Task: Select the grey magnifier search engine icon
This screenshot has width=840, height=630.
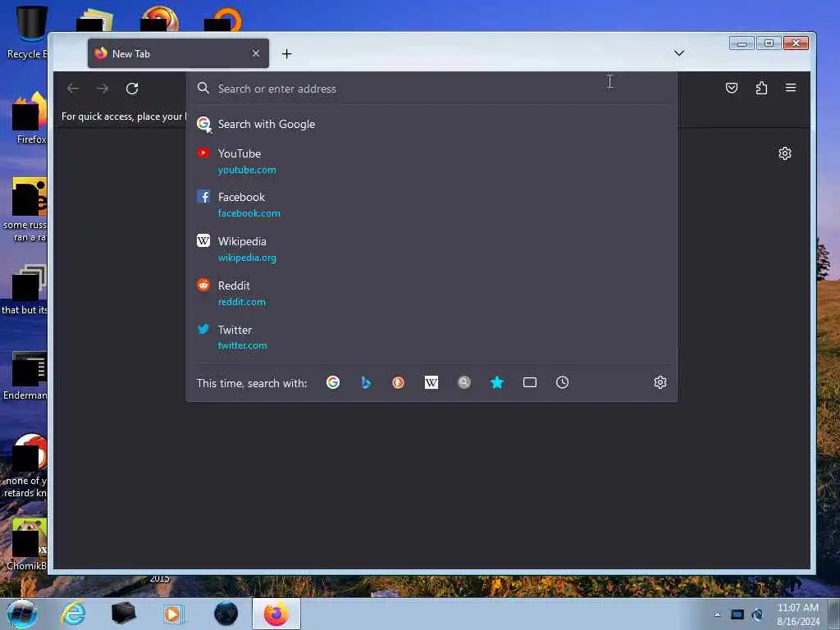Action: coord(464,382)
